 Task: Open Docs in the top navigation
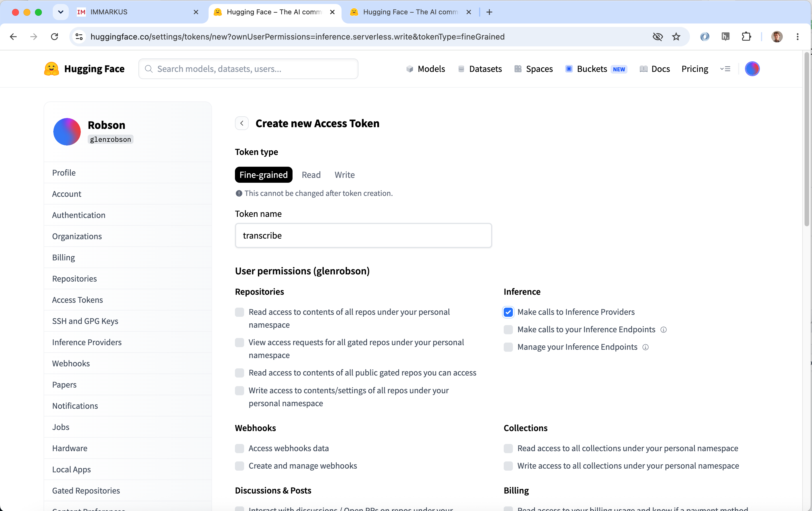pos(655,69)
